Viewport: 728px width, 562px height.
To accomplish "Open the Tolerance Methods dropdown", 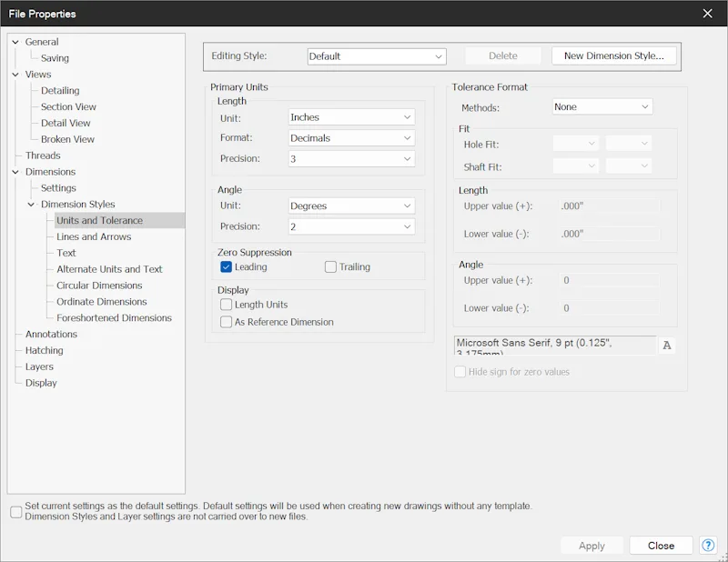I will (602, 106).
